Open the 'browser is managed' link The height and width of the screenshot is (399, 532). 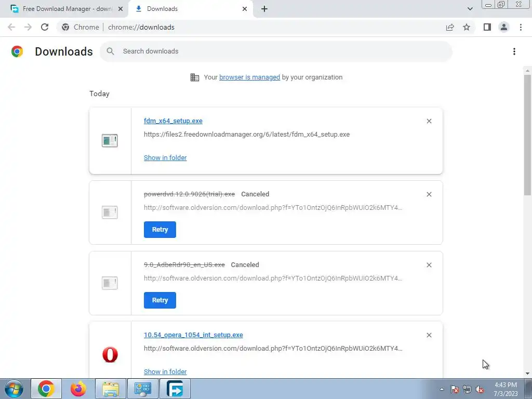point(250,77)
